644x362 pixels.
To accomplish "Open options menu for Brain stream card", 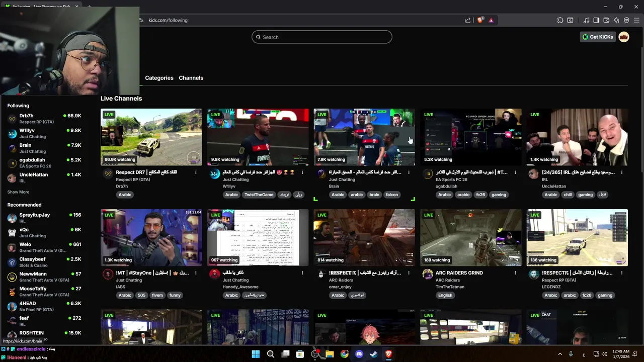I will (x=409, y=172).
